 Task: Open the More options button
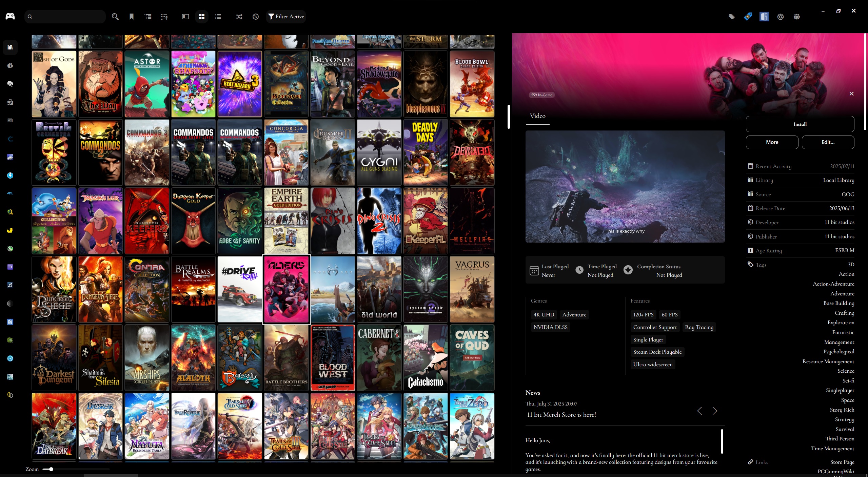772,142
